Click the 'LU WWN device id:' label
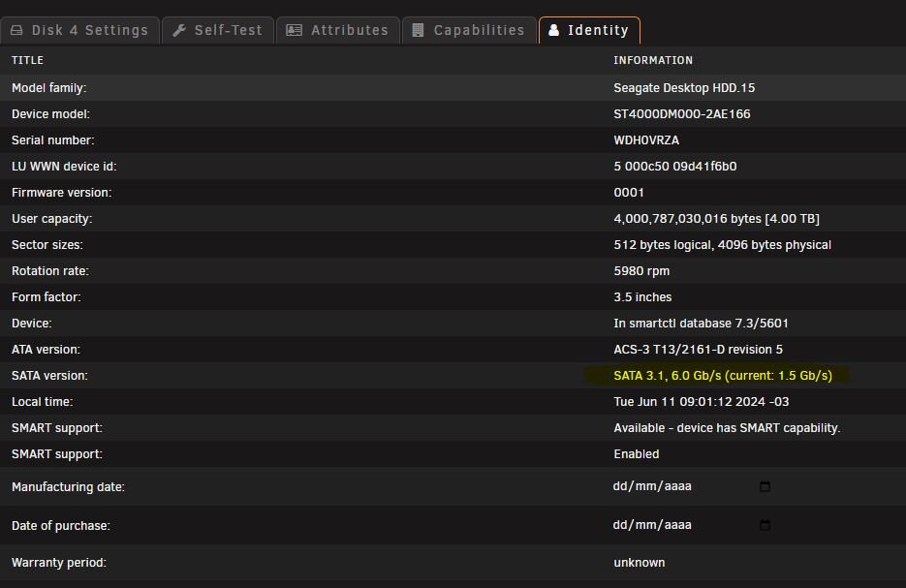 click(x=64, y=167)
